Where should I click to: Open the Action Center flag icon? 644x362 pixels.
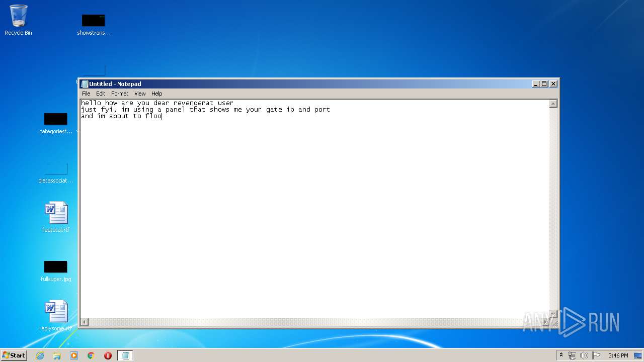[596, 355]
